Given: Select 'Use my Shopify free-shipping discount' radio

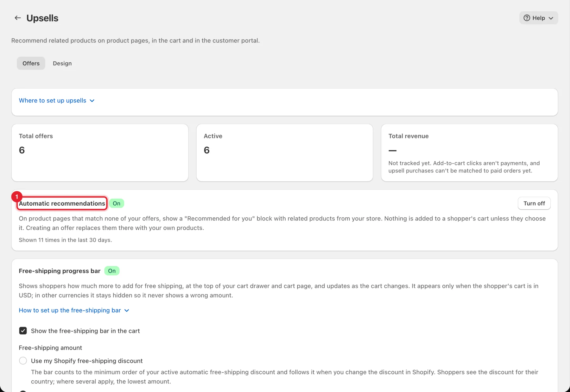Looking at the screenshot, I should pos(23,361).
